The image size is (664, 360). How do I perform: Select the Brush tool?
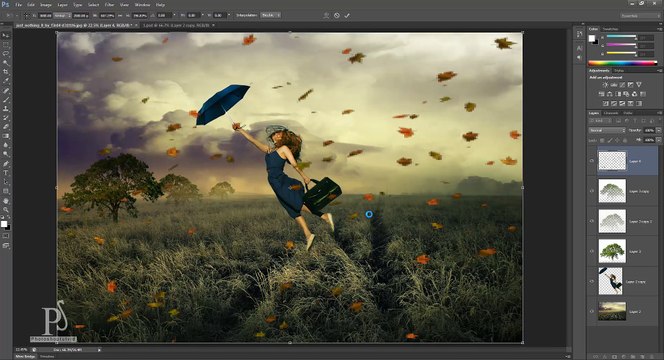6,100
